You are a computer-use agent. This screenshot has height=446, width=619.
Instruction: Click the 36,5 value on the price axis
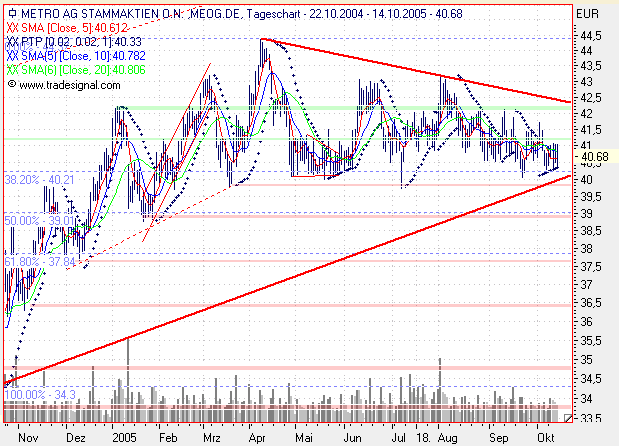[591, 303]
